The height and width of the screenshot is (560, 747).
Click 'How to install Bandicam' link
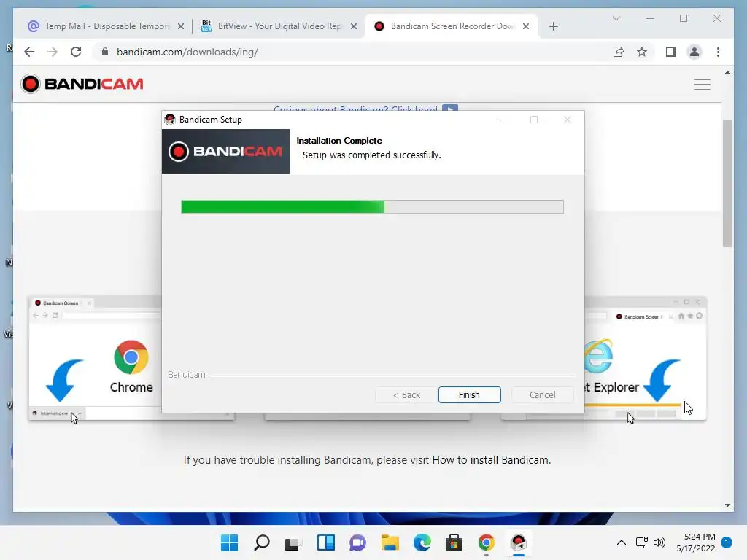tap(491, 460)
